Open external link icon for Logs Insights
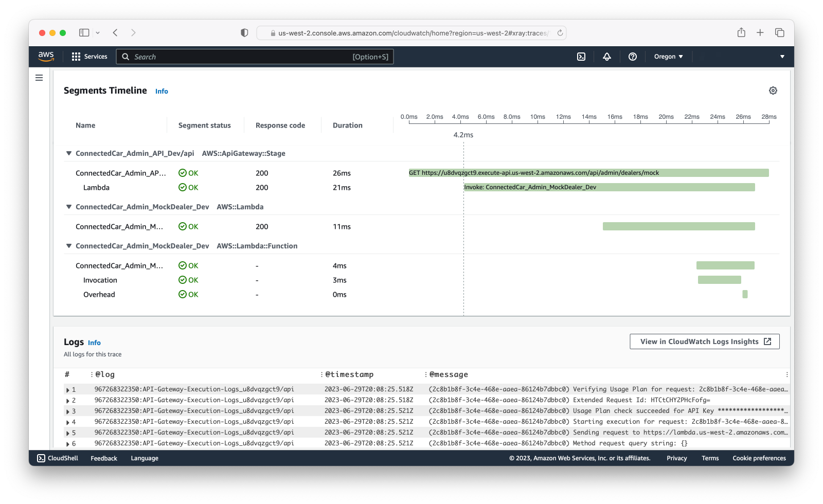 click(767, 341)
